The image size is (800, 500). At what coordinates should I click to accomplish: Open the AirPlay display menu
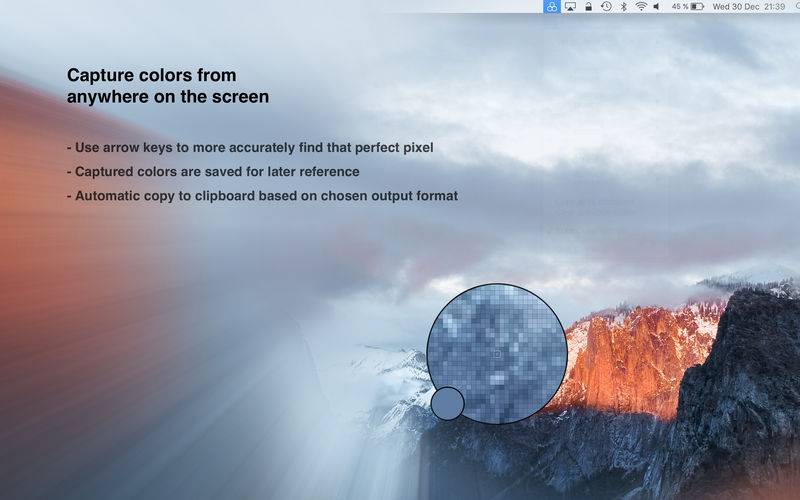click(570, 7)
